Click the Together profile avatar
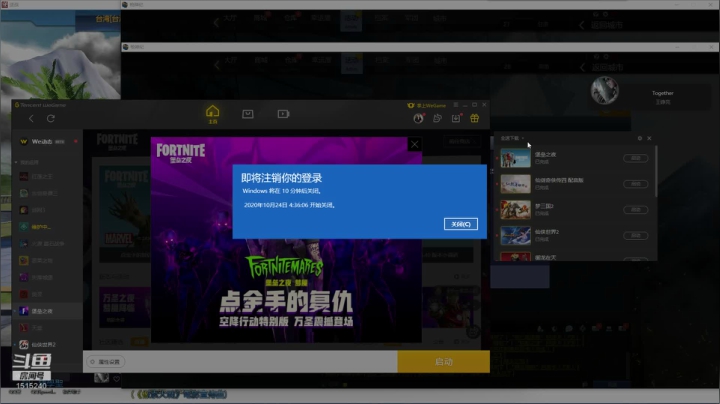The image size is (720, 404). 604,90
